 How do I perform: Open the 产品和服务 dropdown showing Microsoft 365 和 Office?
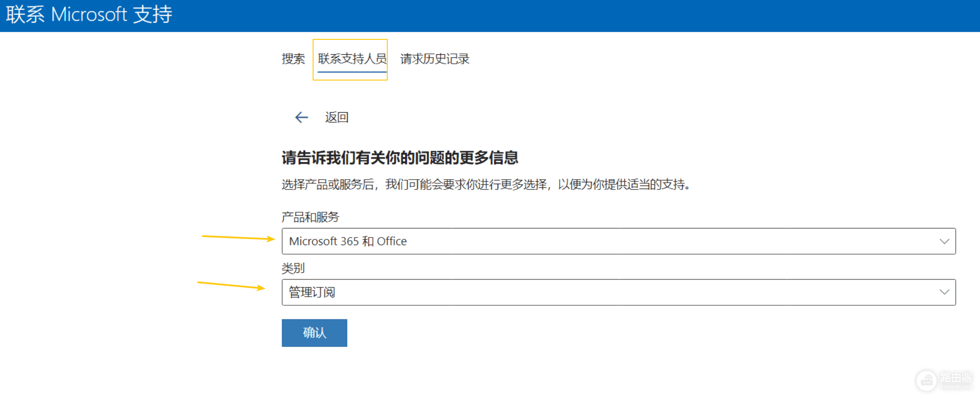(x=618, y=241)
